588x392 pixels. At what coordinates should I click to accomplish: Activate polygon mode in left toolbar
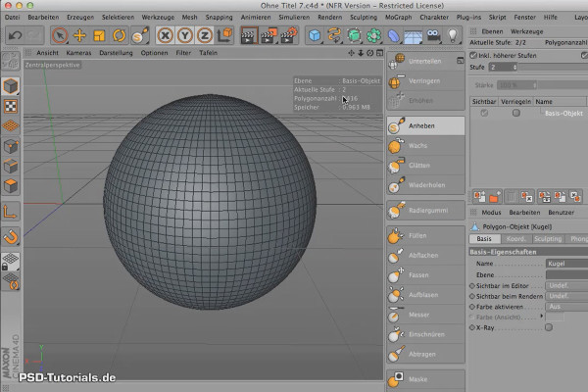tap(11, 185)
